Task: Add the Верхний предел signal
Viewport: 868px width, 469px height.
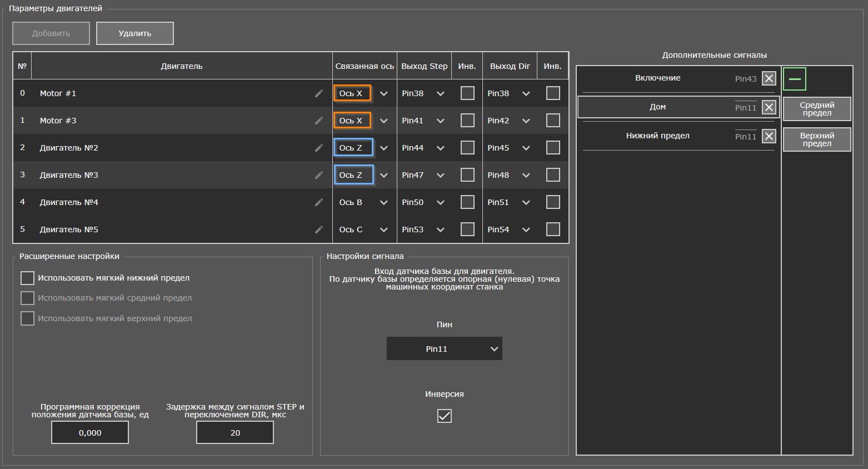Action: coord(817,139)
